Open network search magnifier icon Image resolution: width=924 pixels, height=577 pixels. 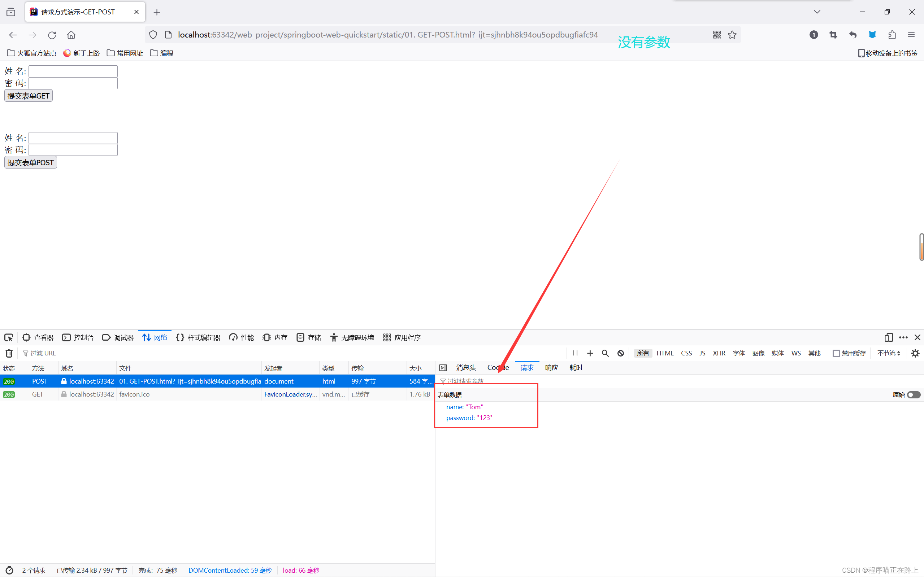tap(605, 353)
